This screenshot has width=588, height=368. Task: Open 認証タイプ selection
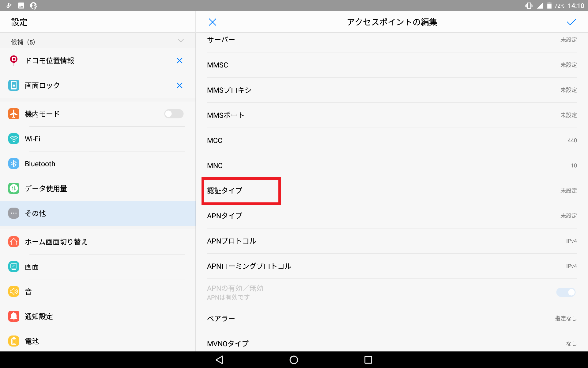392,191
